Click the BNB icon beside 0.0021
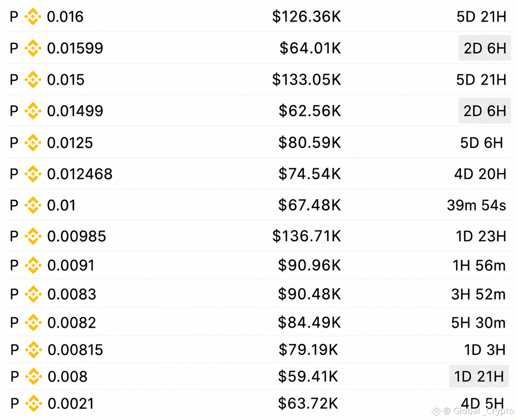517x420 pixels. coord(33,404)
